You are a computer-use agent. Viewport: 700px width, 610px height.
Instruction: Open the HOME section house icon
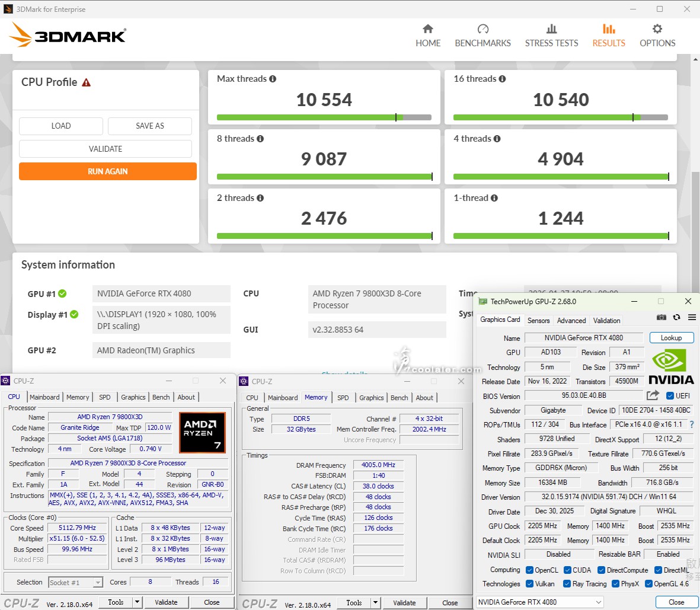click(428, 29)
